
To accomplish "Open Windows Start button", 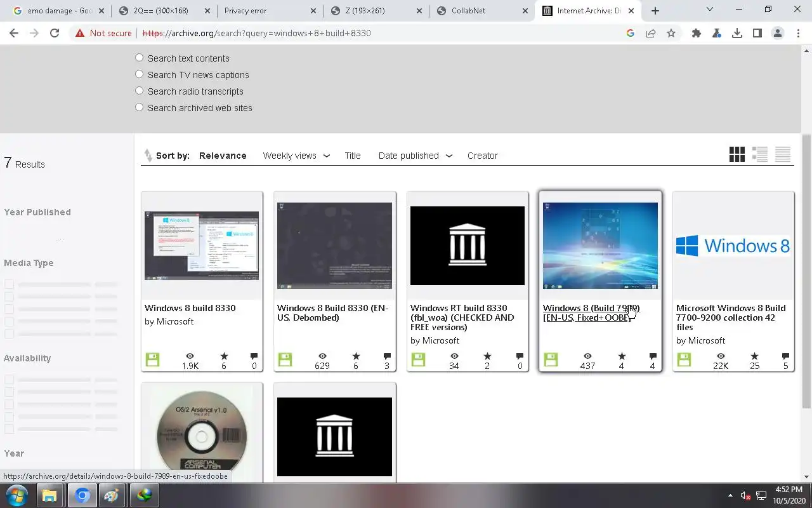I will click(16, 495).
